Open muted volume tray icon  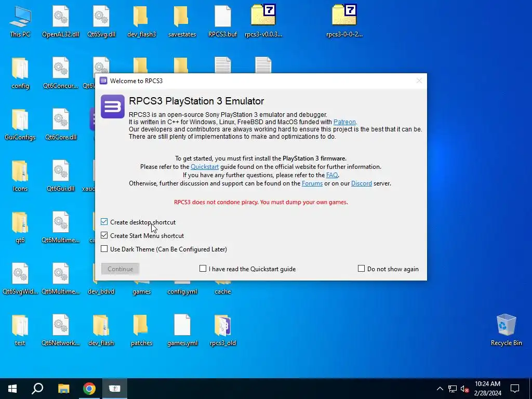(x=464, y=389)
